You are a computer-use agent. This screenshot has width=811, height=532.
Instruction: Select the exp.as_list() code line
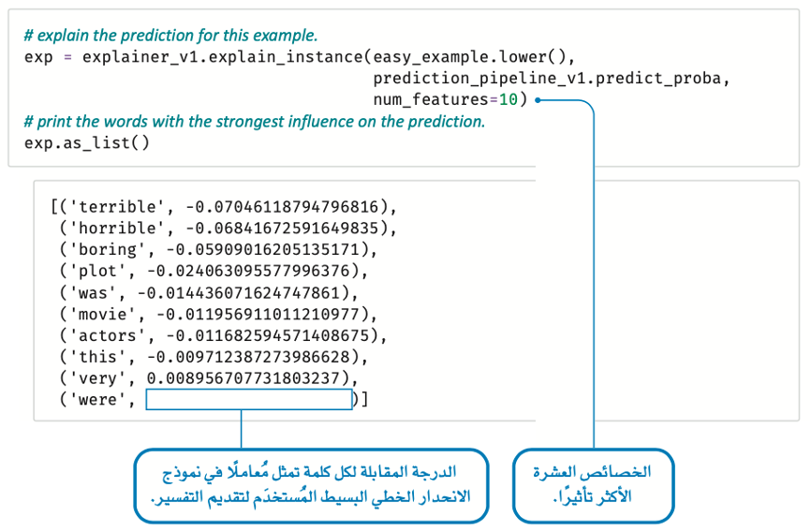pyautogui.click(x=86, y=142)
